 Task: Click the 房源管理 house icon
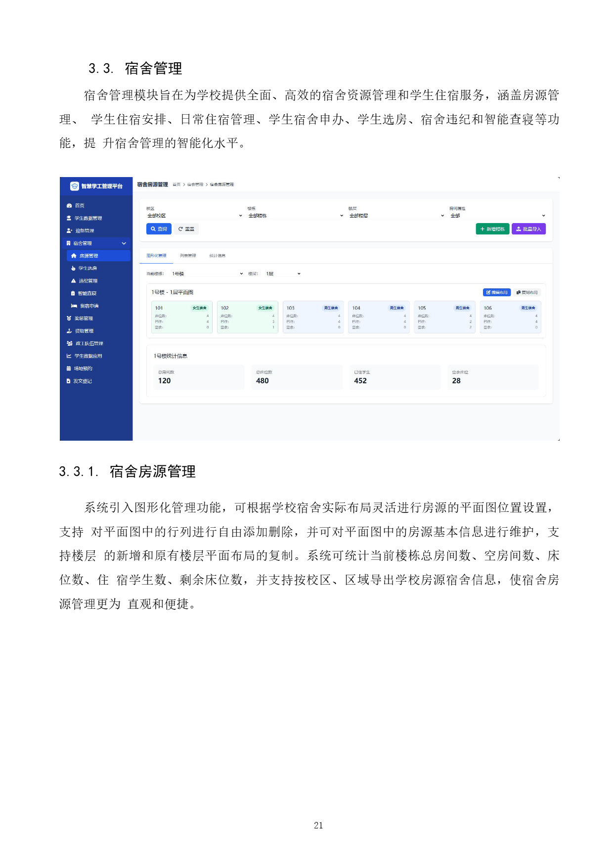click(x=74, y=256)
